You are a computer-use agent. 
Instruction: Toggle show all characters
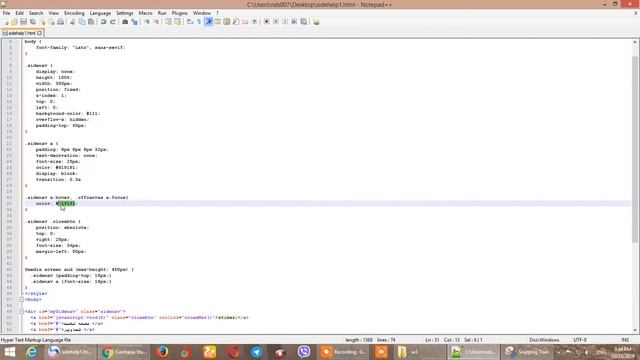(199, 22)
